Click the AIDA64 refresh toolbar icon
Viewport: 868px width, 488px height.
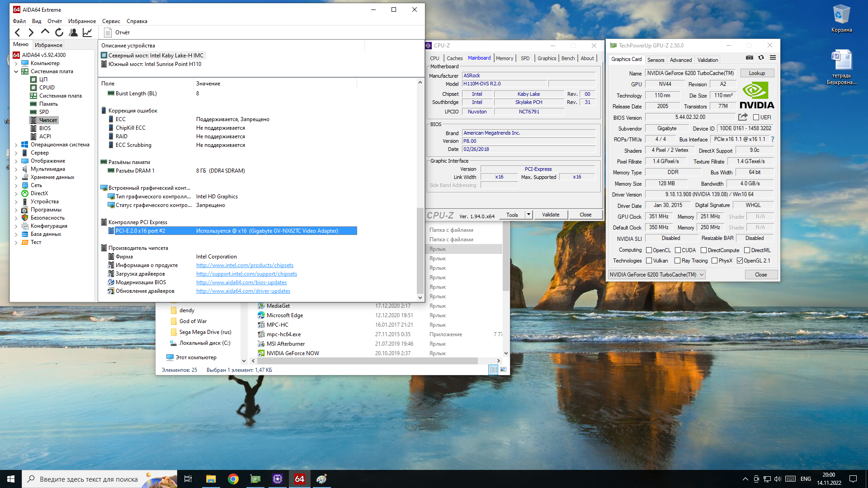click(59, 32)
